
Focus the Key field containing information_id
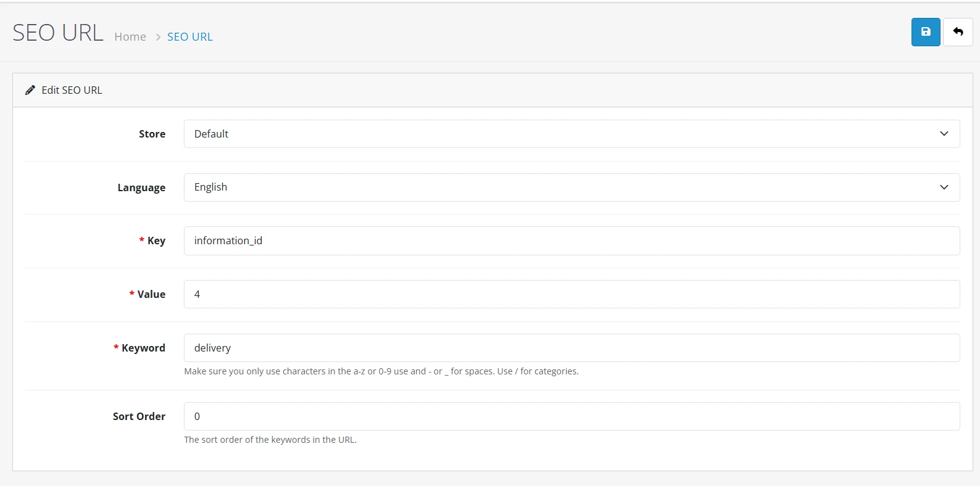tap(571, 241)
